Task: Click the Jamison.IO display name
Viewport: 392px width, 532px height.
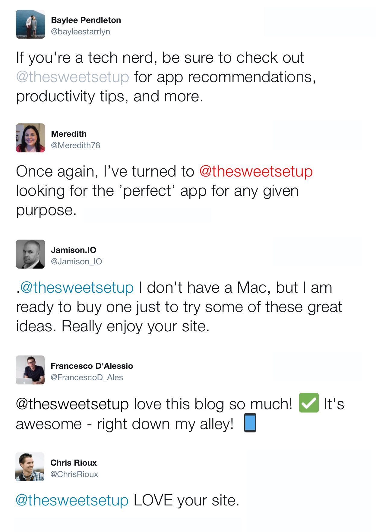Action: (74, 250)
